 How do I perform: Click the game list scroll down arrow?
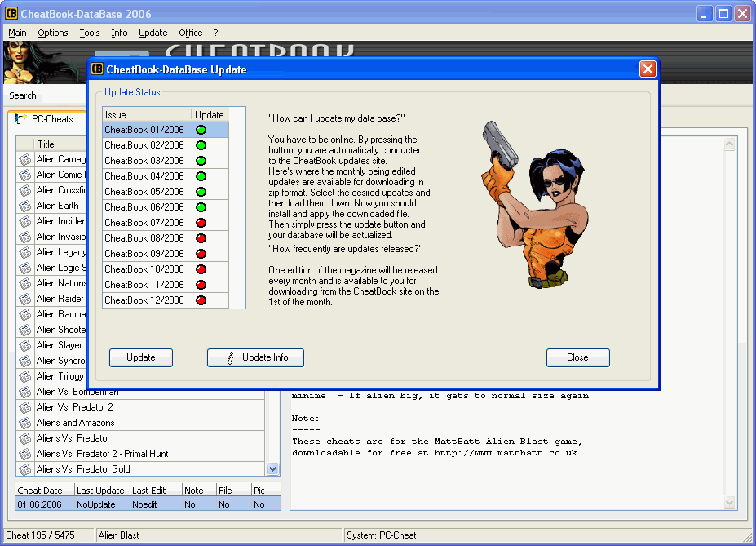coord(273,469)
